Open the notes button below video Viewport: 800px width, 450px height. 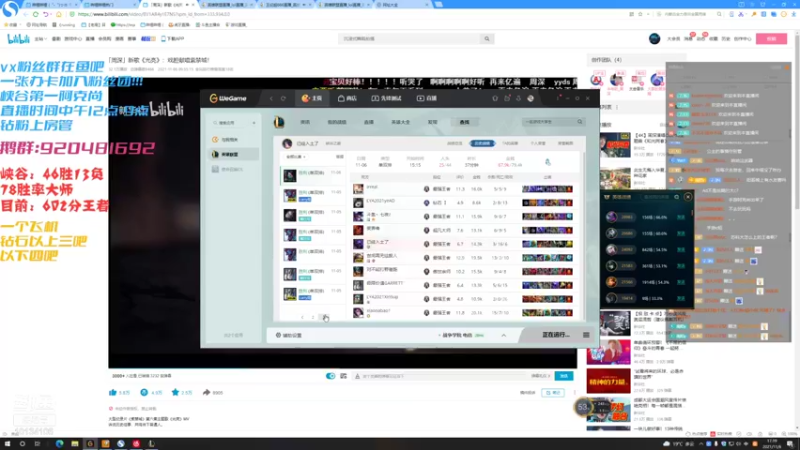click(x=553, y=392)
